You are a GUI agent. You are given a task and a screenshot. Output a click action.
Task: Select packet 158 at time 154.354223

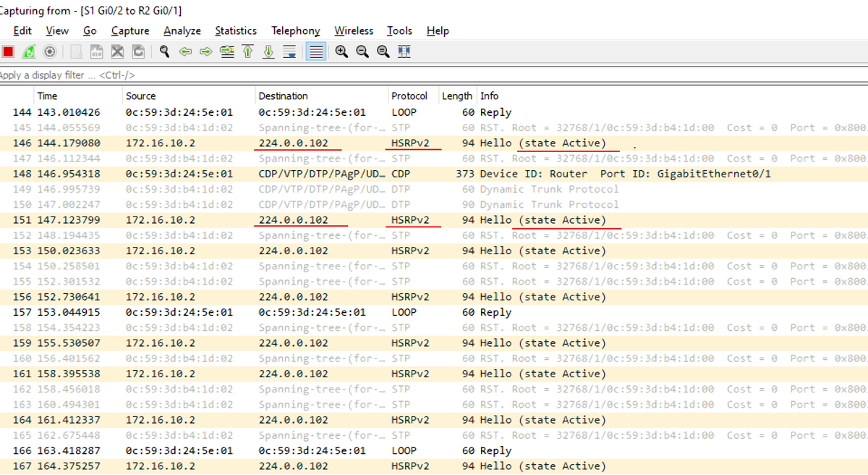[434, 328]
